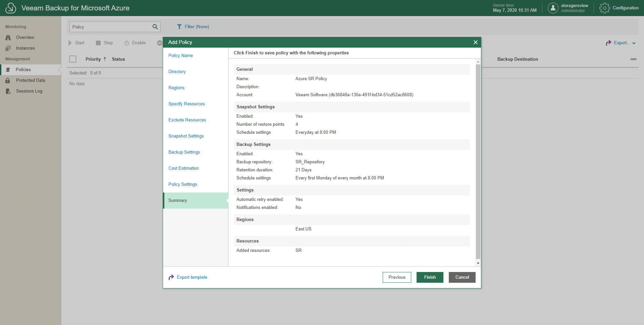Close the Add Policy dialog
644x325 pixels.
(475, 42)
